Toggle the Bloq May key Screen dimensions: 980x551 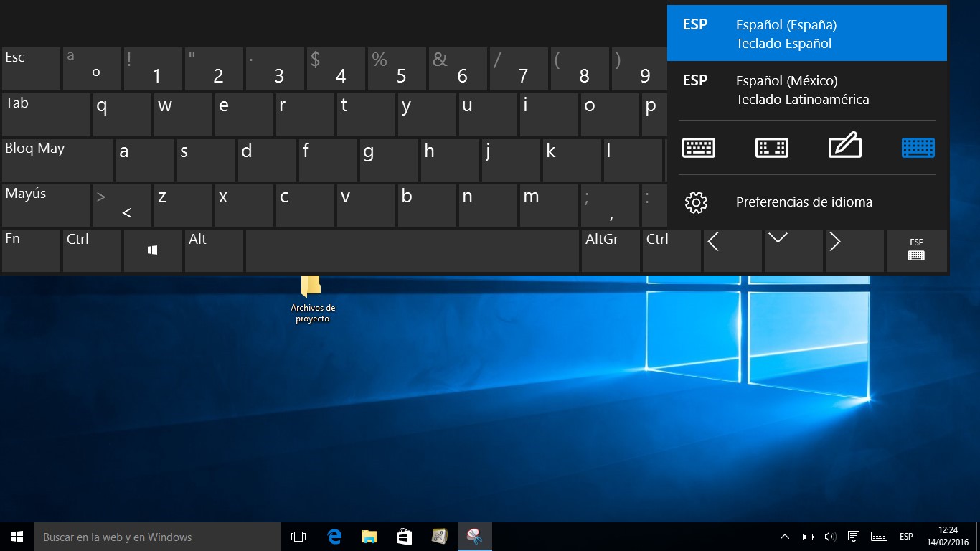click(x=57, y=160)
